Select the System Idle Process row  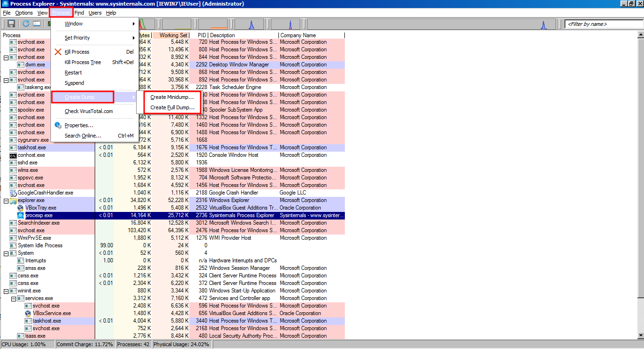[x=173, y=245]
